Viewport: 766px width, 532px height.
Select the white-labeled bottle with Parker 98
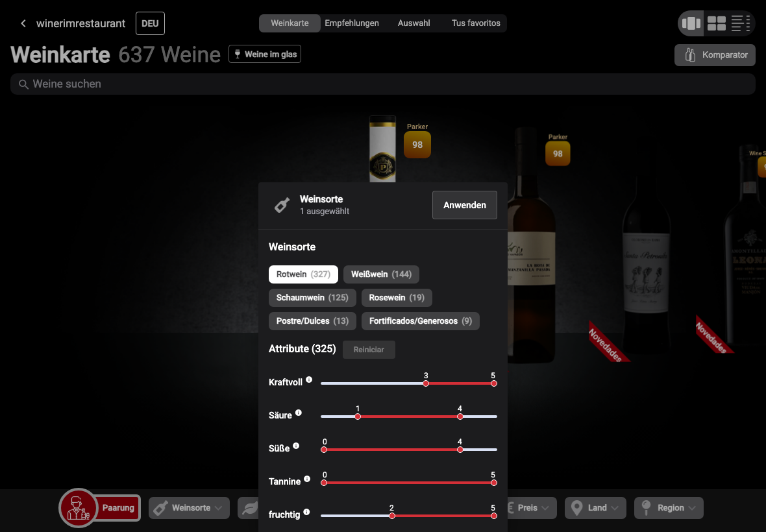point(382,149)
